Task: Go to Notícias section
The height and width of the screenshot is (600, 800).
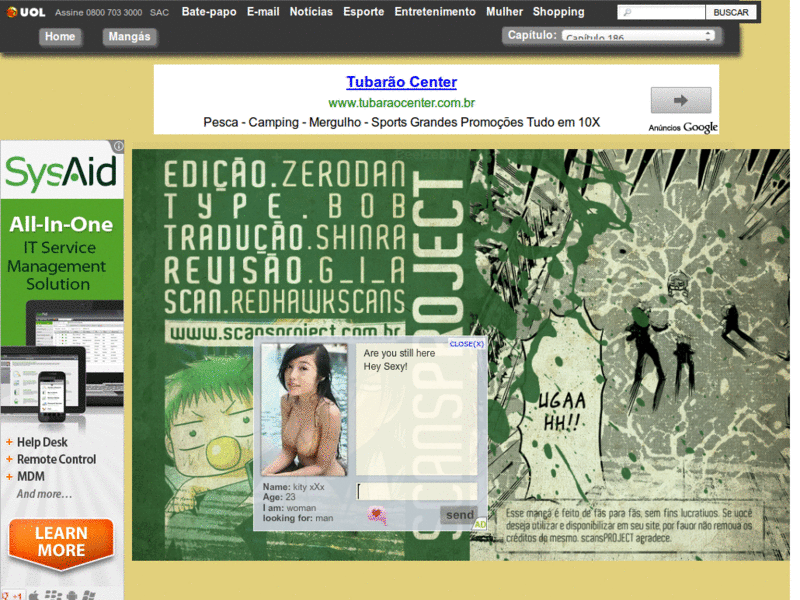Action: (x=311, y=12)
